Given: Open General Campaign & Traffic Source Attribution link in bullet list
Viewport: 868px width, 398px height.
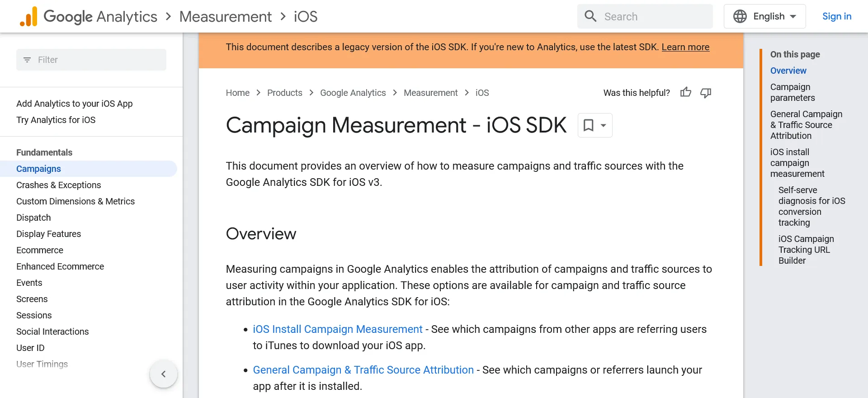Looking at the screenshot, I should (x=363, y=370).
